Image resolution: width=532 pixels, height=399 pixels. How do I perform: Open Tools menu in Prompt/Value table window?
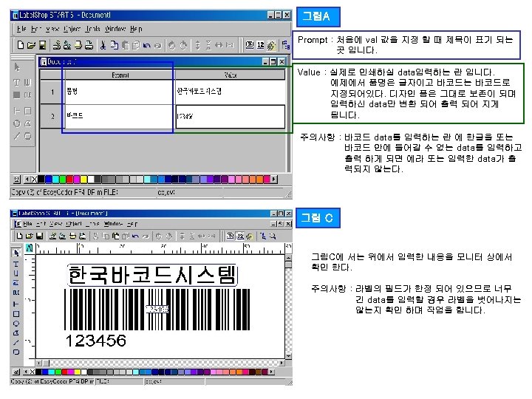coord(92,29)
